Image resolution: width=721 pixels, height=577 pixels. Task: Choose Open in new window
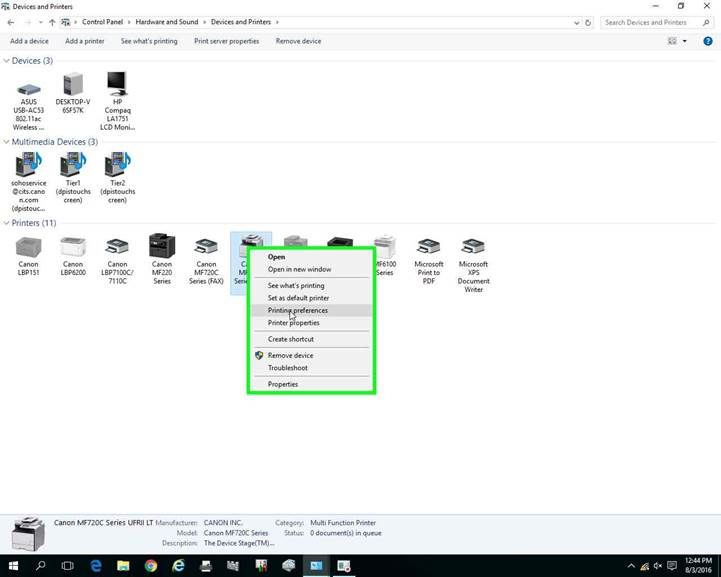pos(299,269)
